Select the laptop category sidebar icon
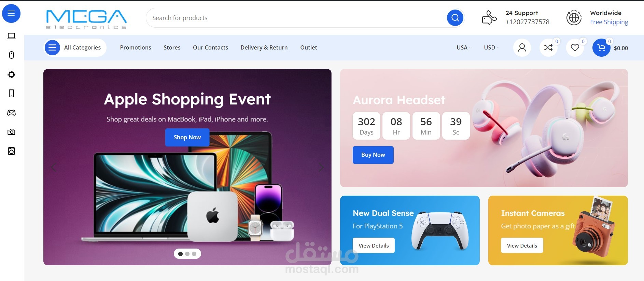Screen dimensions: 644x281 [11, 36]
